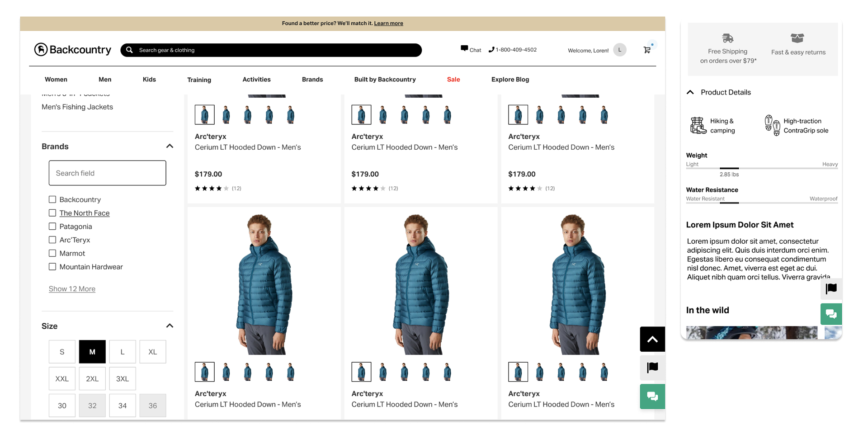Image resolution: width=868 pixels, height=444 pixels.
Task: Select size S
Action: 62,352
